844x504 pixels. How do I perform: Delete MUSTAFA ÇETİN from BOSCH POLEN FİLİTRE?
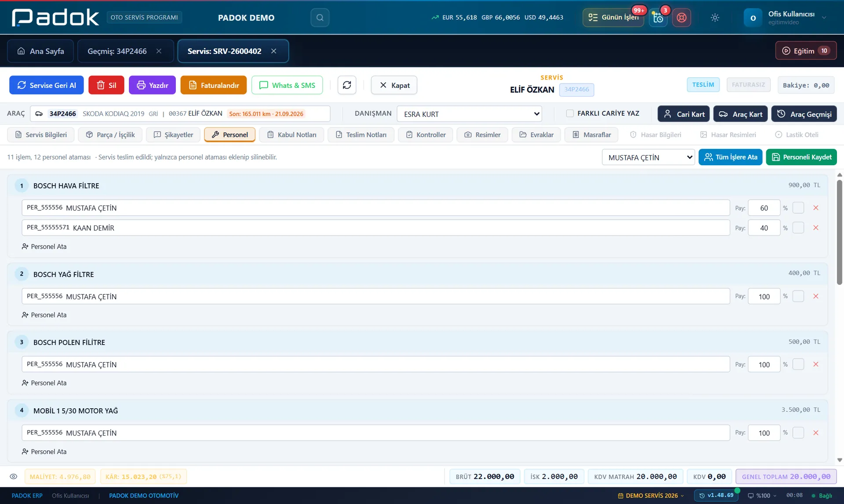pos(816,364)
